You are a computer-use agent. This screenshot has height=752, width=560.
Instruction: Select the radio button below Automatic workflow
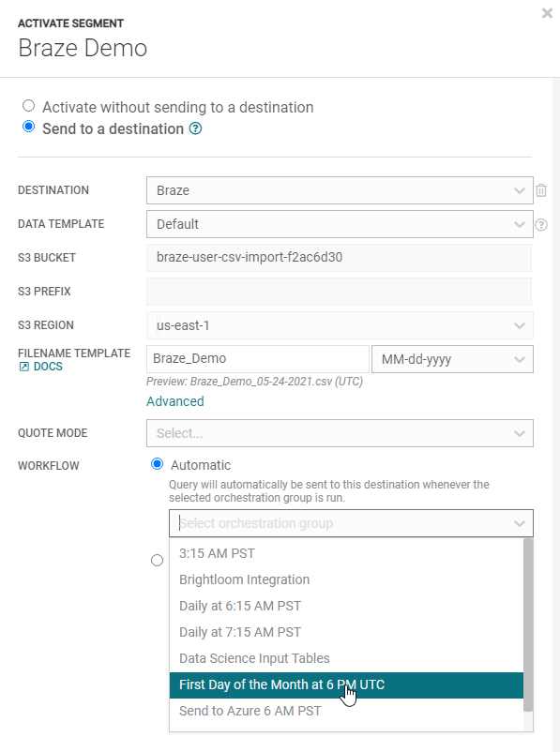pyautogui.click(x=157, y=560)
